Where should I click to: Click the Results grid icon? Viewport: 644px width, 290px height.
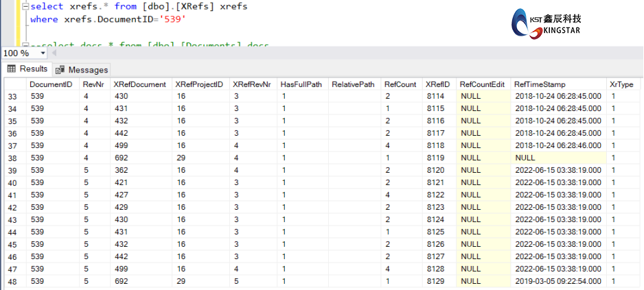tap(11, 69)
